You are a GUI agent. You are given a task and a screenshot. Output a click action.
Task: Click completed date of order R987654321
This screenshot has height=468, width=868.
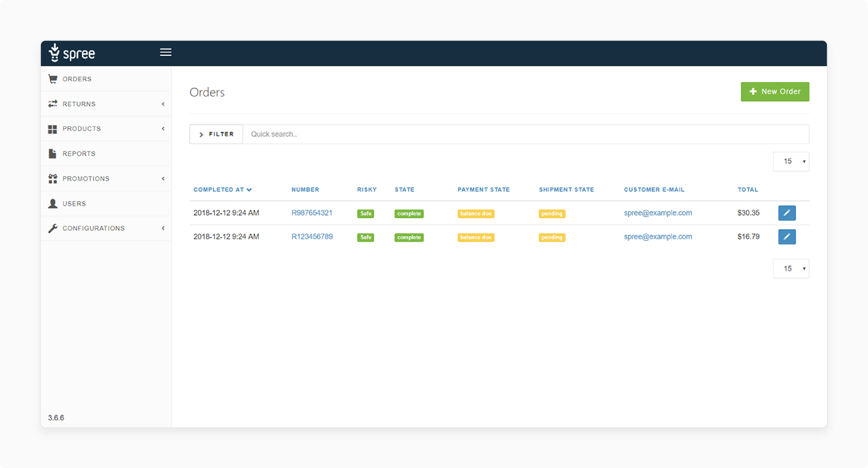[x=226, y=213]
